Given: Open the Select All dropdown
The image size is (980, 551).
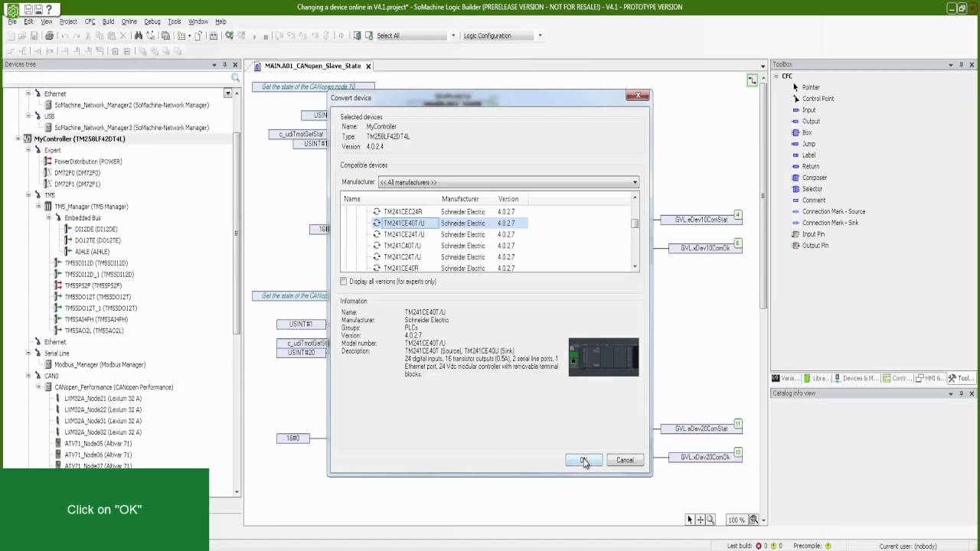Looking at the screenshot, I should pos(453,36).
